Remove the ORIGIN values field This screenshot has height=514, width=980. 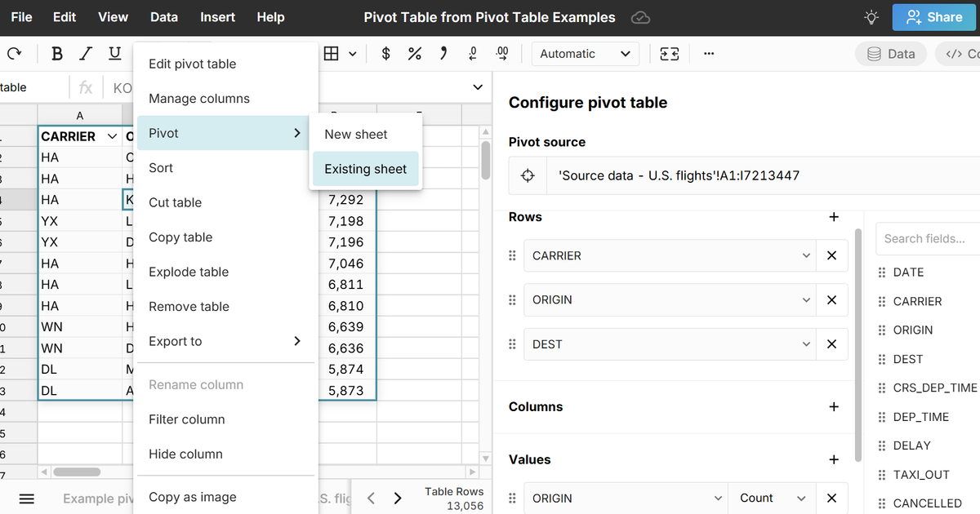tap(831, 498)
